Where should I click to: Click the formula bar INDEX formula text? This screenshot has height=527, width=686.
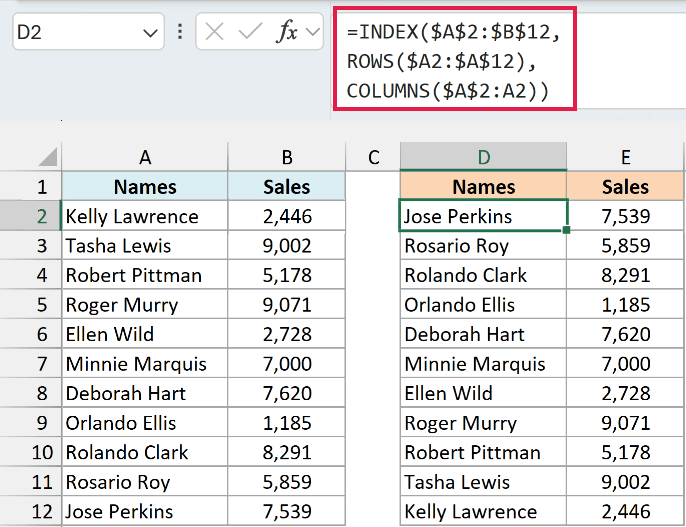pyautogui.click(x=454, y=61)
